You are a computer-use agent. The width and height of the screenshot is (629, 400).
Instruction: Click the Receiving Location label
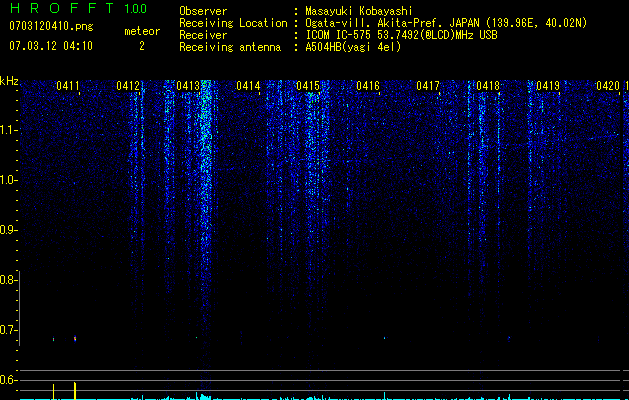[x=233, y=23]
